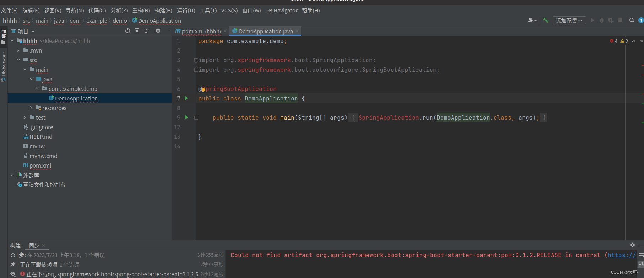Click the errors count indicator
Viewport: 644px width, 278px height.
[x=614, y=41]
